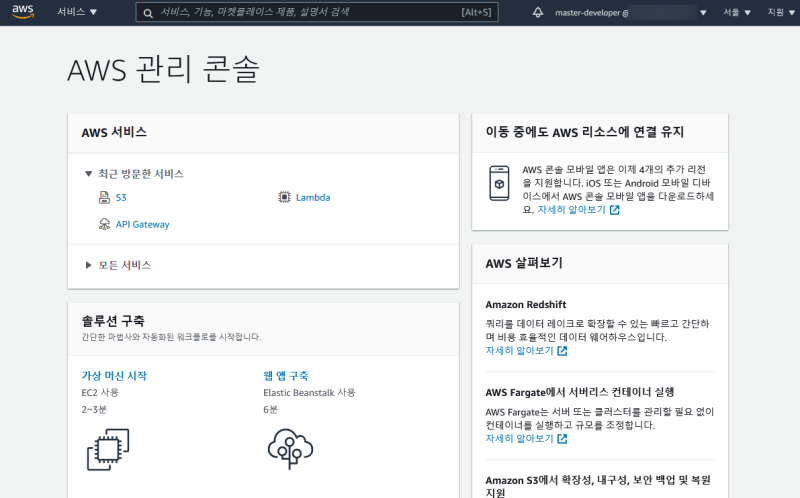Click the Lambda service icon
Screen dimensions: 800x498
(285, 198)
